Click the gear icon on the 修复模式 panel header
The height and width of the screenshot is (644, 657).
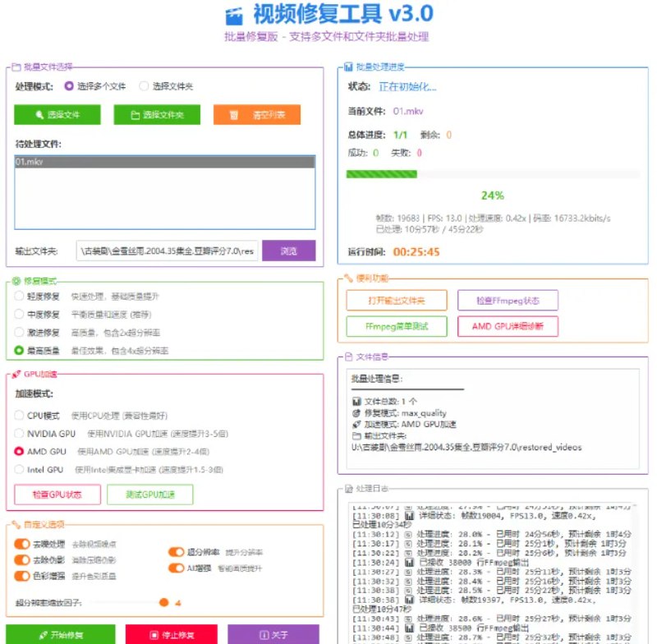(x=16, y=280)
